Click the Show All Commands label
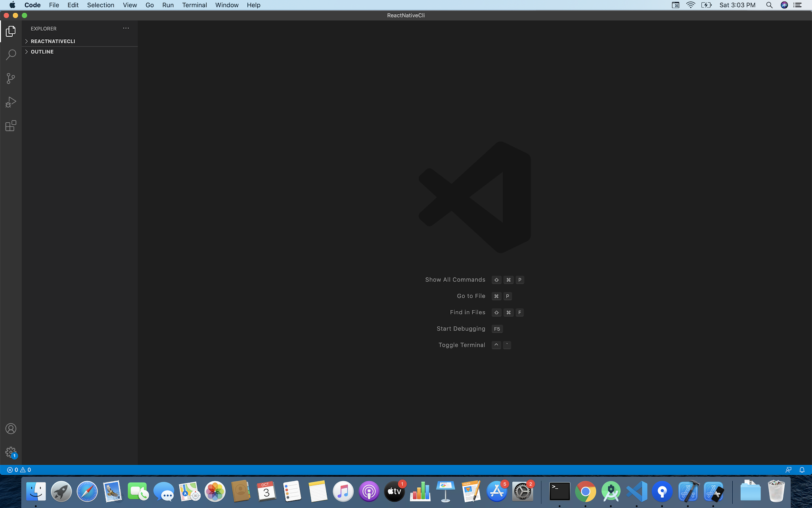The width and height of the screenshot is (812, 508). coord(455,280)
